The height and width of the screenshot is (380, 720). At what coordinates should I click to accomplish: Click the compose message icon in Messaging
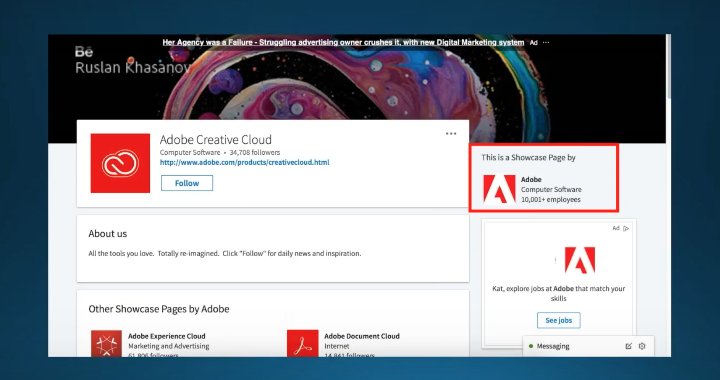point(629,346)
